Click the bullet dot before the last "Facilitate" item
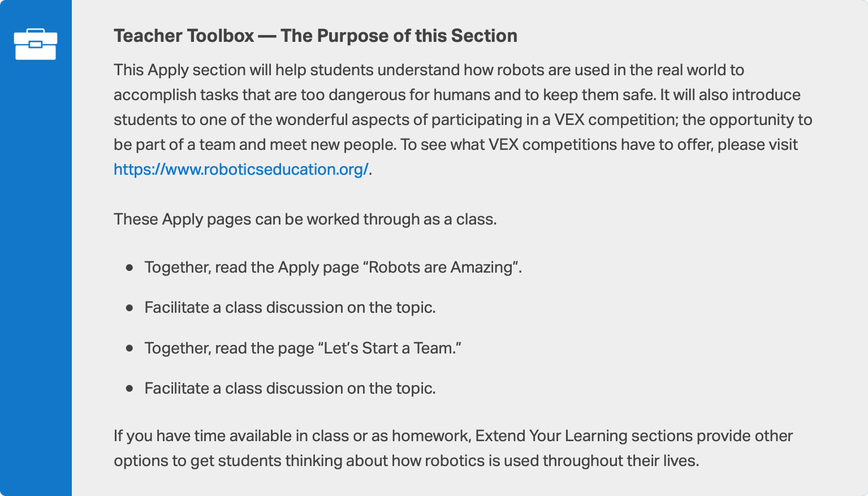This screenshot has width=868, height=496. click(x=129, y=389)
